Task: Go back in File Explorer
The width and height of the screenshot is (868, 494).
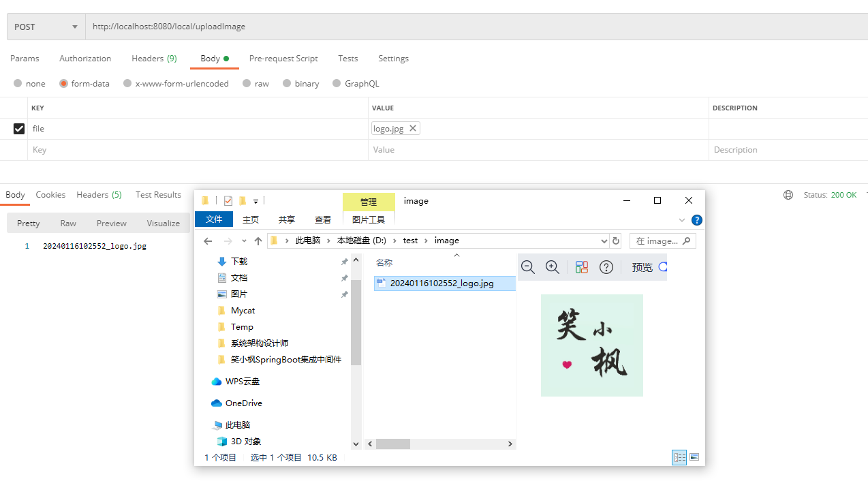Action: 208,241
